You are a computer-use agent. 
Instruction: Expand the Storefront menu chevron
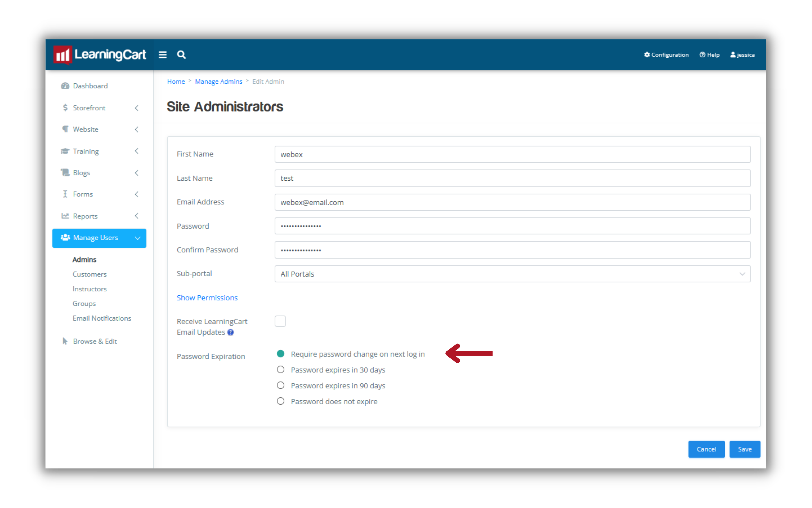[137, 108]
